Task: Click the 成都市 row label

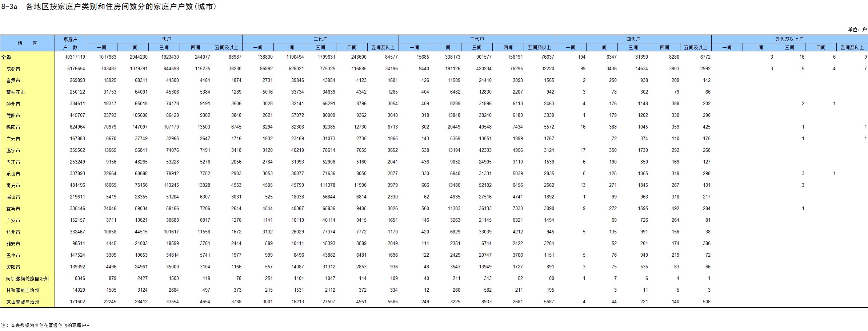Action: coord(13,69)
